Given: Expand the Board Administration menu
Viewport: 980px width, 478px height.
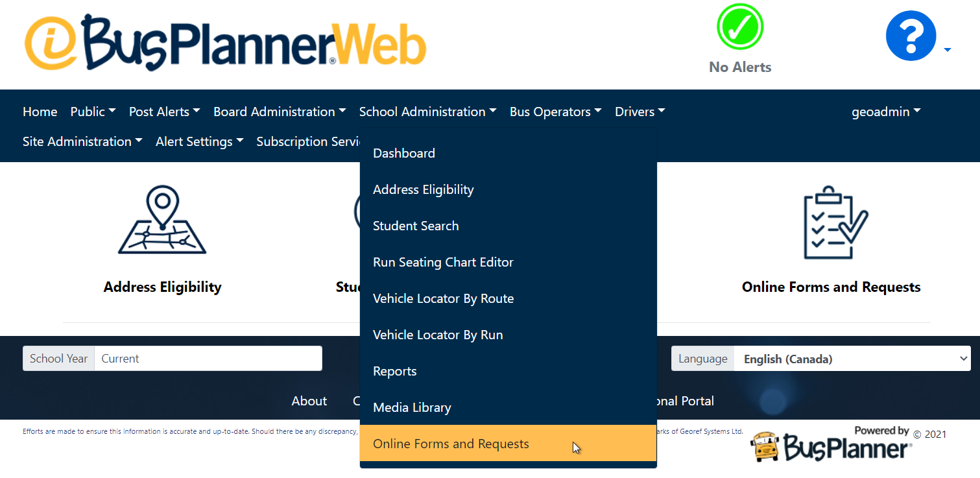Looking at the screenshot, I should click(x=280, y=112).
